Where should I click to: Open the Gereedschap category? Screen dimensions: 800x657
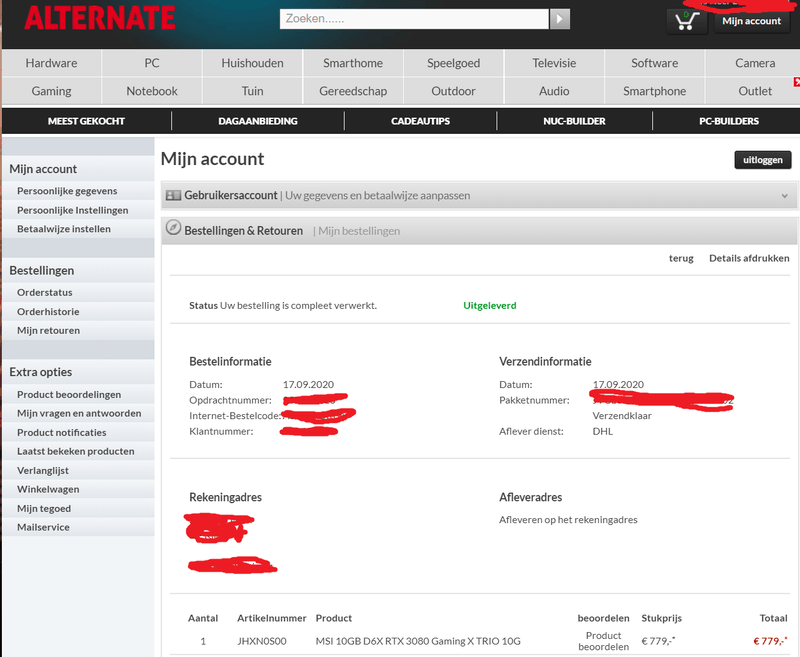pyautogui.click(x=353, y=91)
